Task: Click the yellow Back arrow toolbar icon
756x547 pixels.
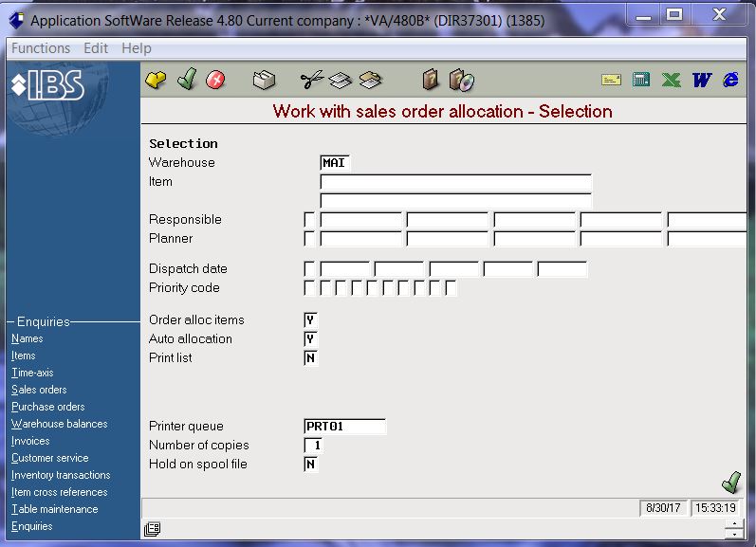Action: pyautogui.click(x=156, y=80)
